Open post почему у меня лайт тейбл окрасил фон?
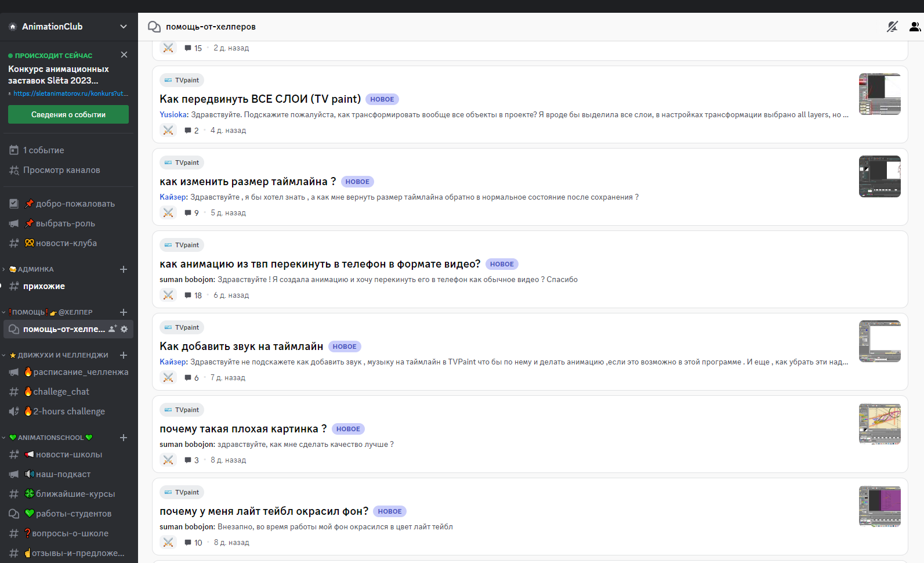 (264, 511)
